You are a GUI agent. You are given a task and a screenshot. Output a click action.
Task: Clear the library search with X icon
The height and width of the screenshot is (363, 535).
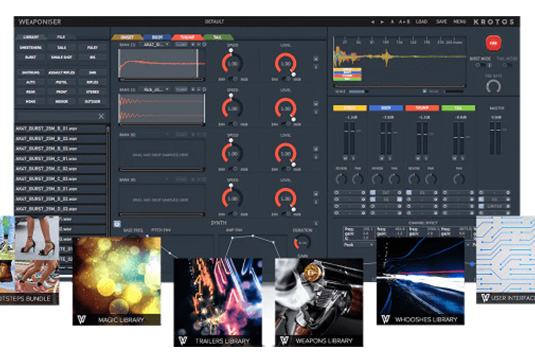click(101, 116)
